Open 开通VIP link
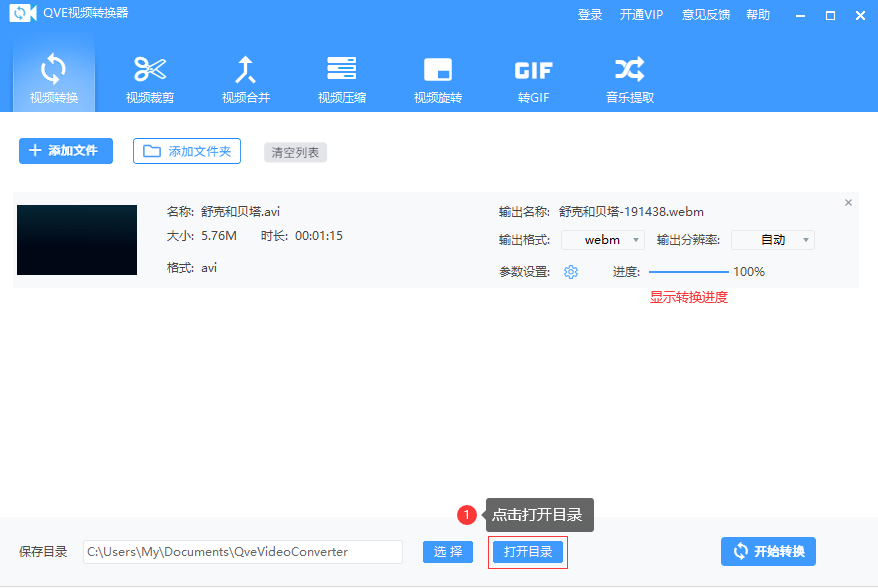This screenshot has height=588, width=878. 641,15
